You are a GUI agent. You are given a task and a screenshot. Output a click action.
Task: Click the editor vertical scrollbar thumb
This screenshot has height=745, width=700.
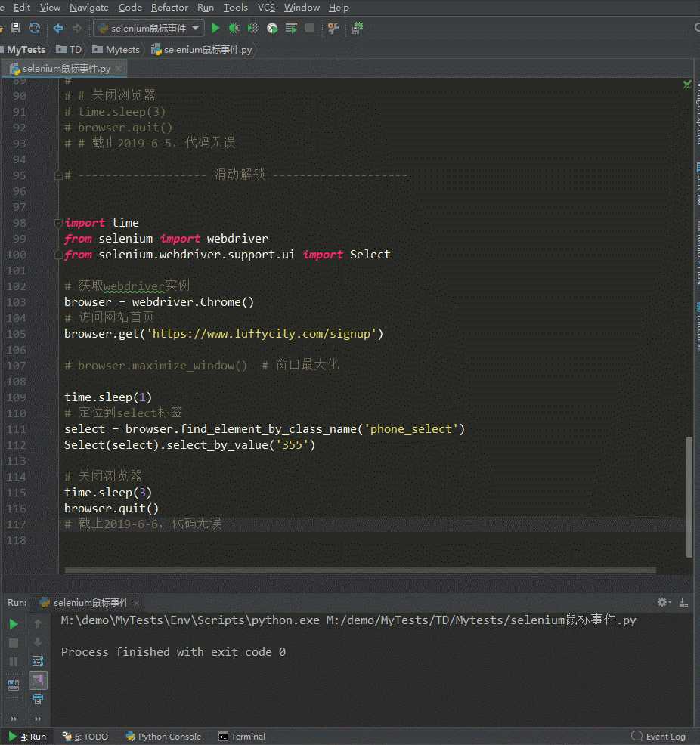[689, 496]
